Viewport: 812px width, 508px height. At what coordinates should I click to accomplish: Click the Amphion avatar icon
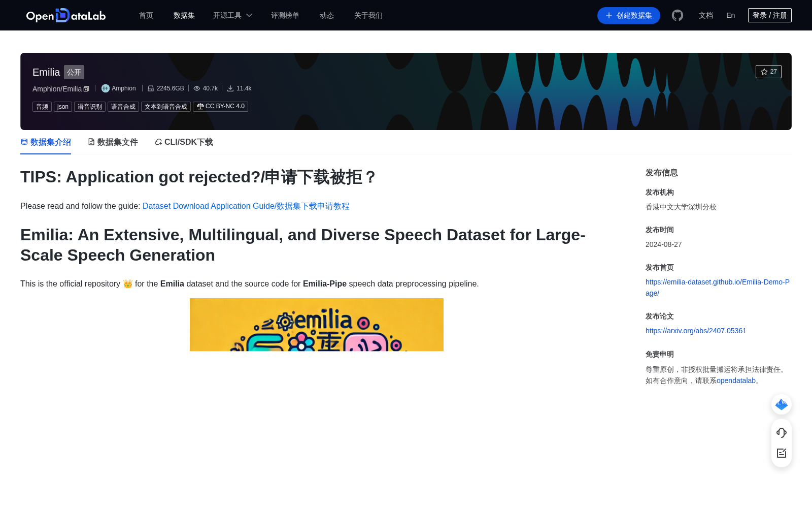(x=106, y=88)
